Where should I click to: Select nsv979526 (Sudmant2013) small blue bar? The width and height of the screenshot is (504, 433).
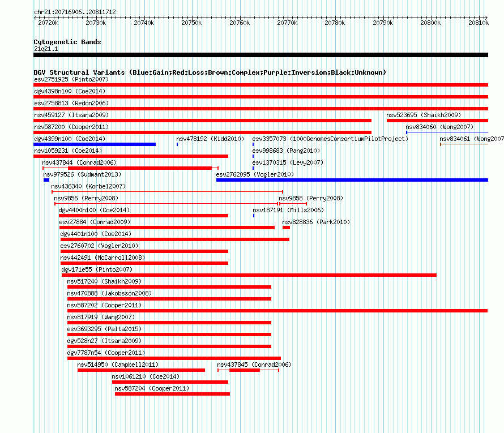coord(46,180)
